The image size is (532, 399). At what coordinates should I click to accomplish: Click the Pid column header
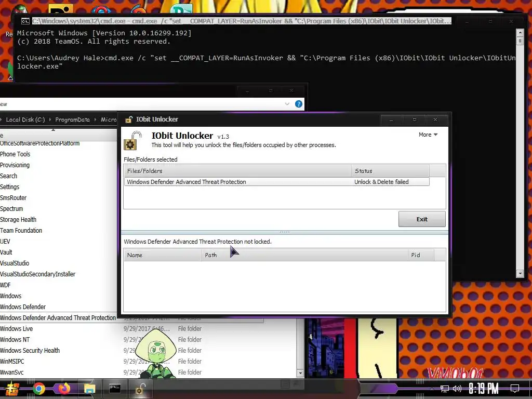click(x=421, y=255)
